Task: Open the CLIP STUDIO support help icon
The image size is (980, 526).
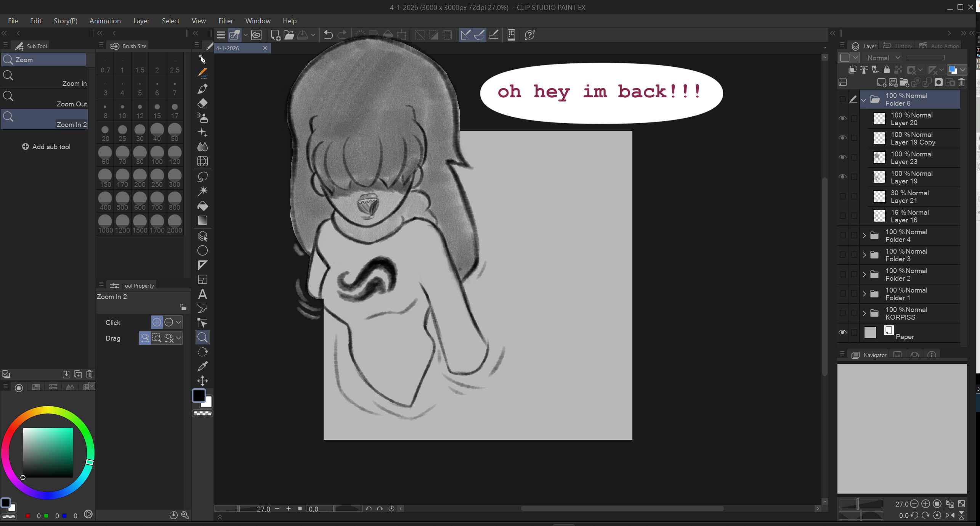Action: (529, 35)
